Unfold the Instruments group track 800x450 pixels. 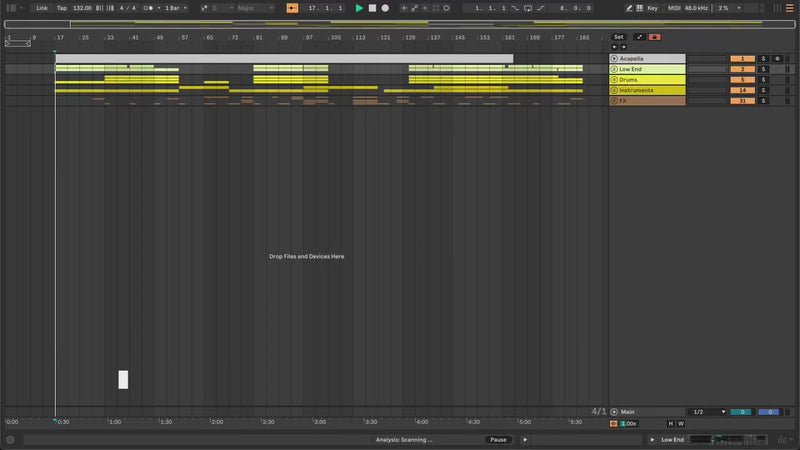point(614,90)
